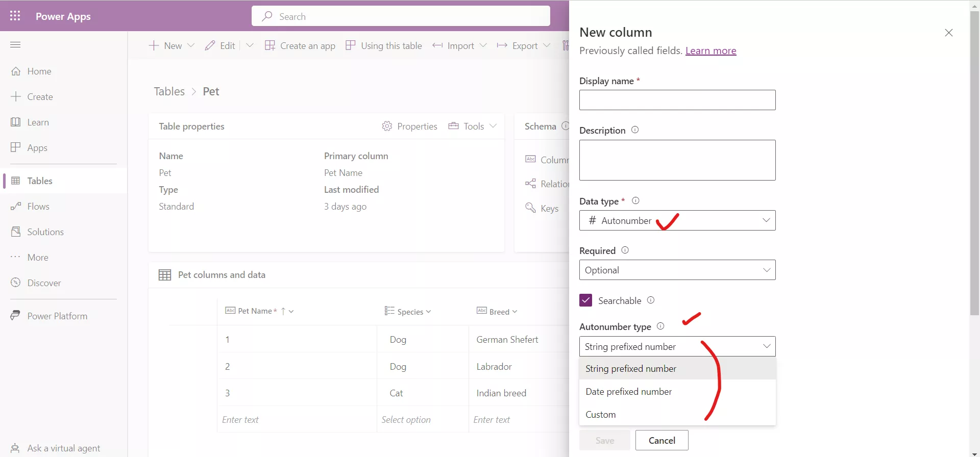Choose Date prefixed number option
The height and width of the screenshot is (457, 980).
click(x=677, y=391)
